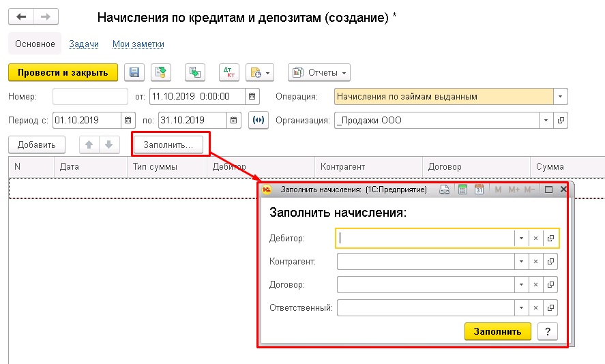Open calendar for period start 01.10.2019
This screenshot has height=364, width=605.
[x=128, y=120]
